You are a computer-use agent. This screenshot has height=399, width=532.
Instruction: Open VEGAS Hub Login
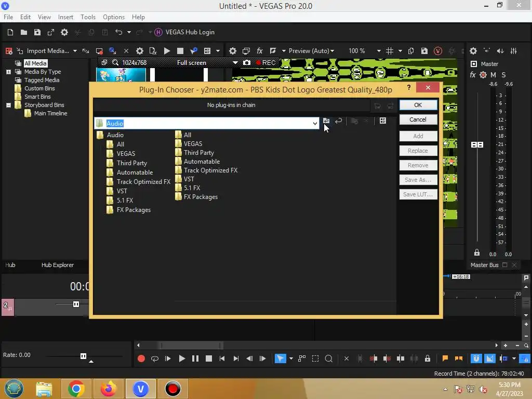click(x=184, y=32)
